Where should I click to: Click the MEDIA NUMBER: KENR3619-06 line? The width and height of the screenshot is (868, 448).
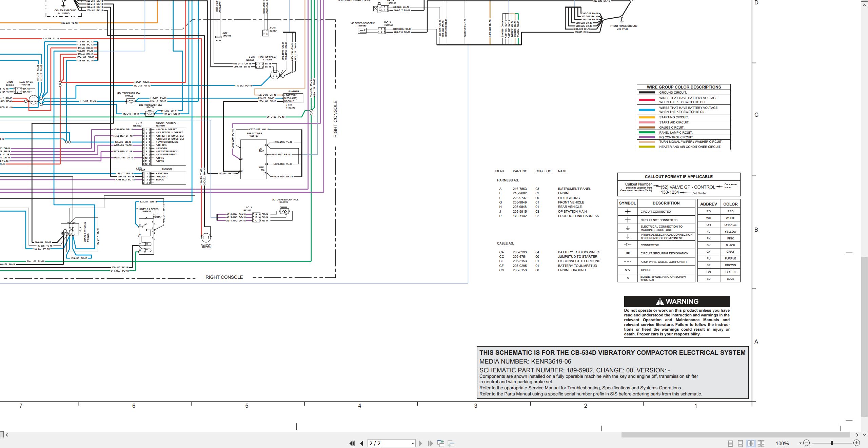(x=525, y=362)
